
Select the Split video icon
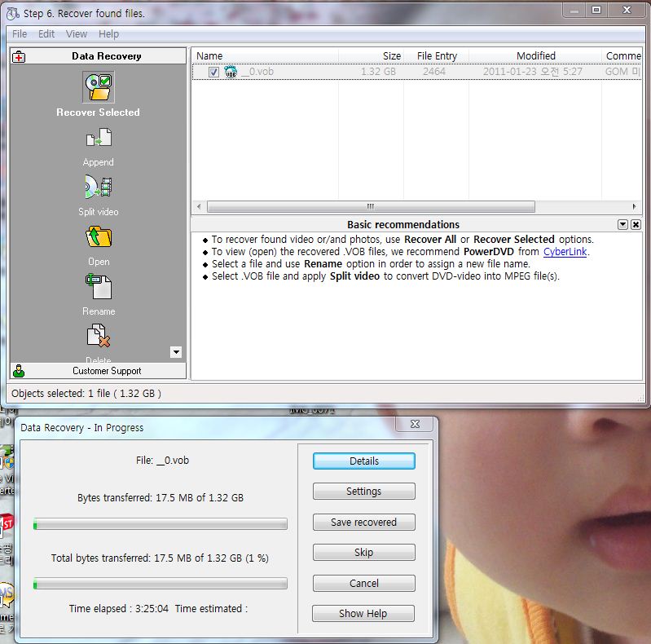(99, 187)
